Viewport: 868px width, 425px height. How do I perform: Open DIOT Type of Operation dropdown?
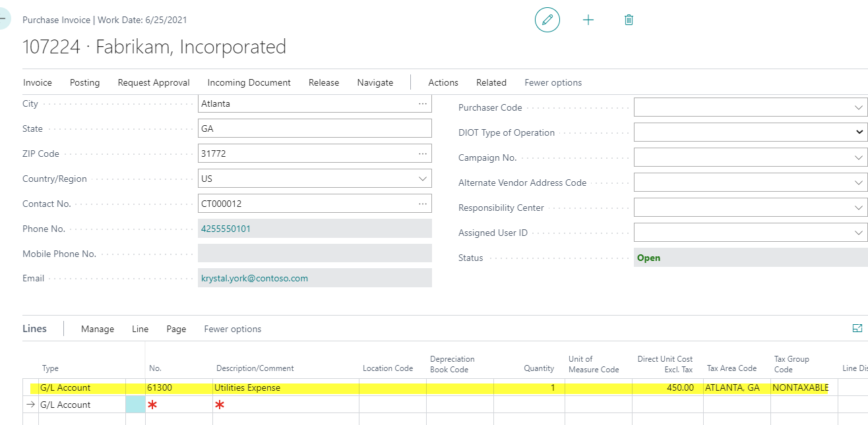859,132
